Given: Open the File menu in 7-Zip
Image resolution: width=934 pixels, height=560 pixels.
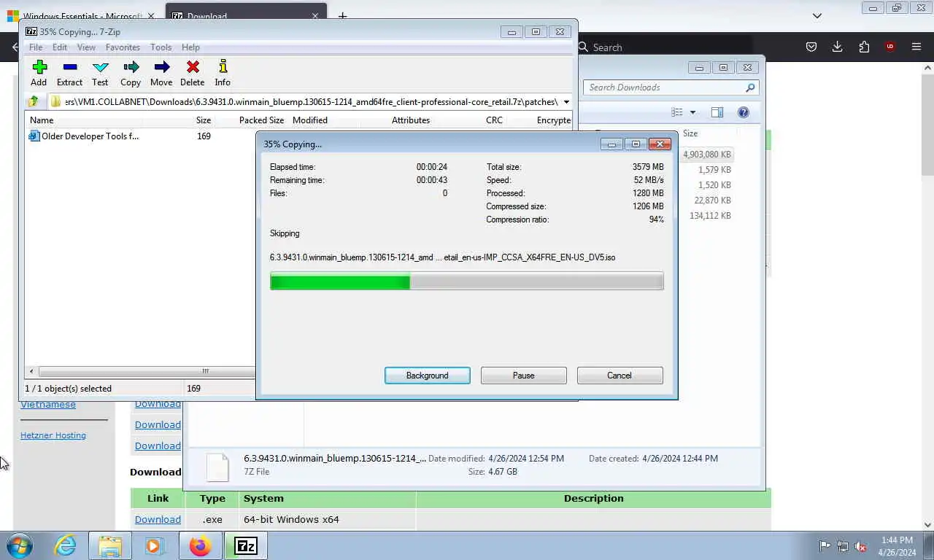Looking at the screenshot, I should [36, 47].
